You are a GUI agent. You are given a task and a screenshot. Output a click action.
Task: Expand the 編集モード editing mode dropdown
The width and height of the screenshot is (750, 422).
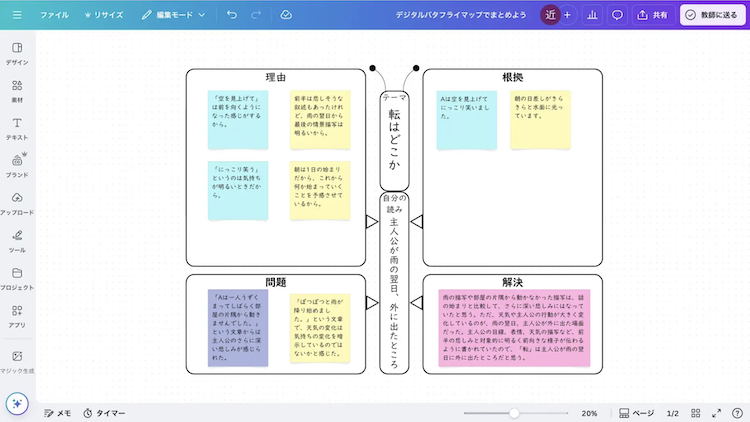pyautogui.click(x=173, y=15)
